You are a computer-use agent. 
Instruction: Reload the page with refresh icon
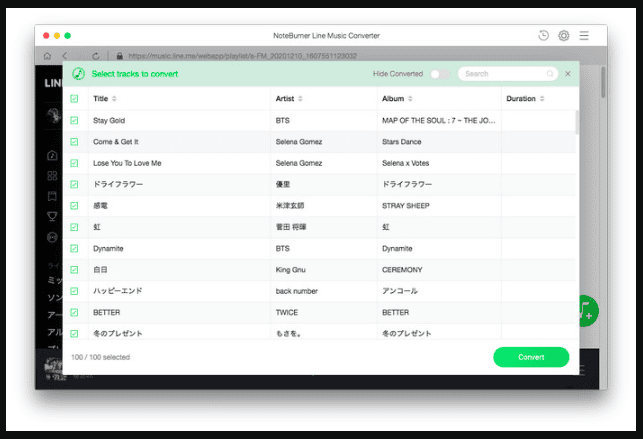click(96, 56)
